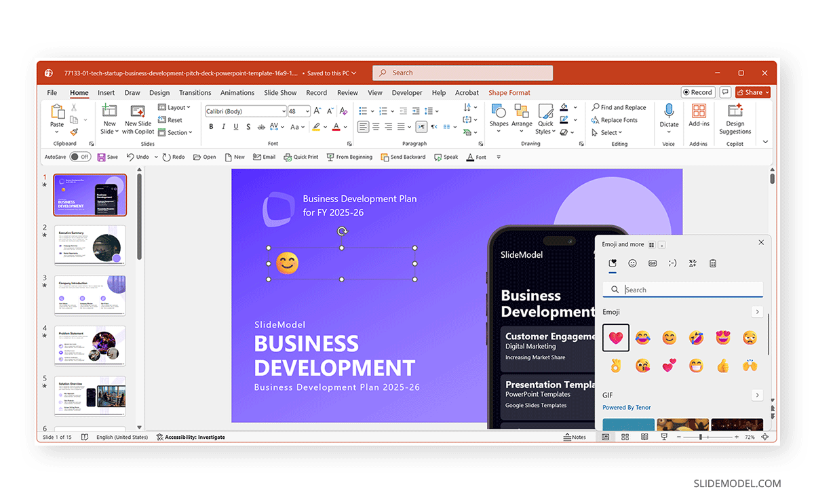Open the Insert tab
814x504 pixels.
point(106,93)
